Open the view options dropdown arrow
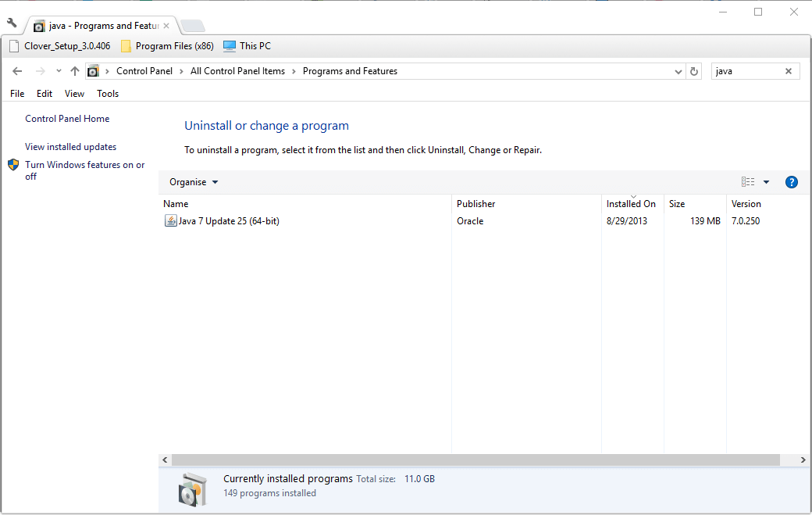Viewport: 812px width, 515px height. 766,182
